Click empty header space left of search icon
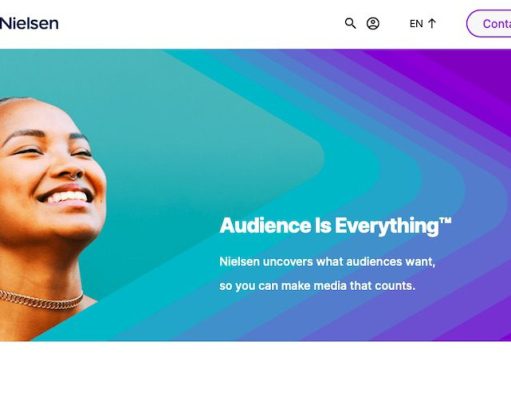 tap(200, 23)
